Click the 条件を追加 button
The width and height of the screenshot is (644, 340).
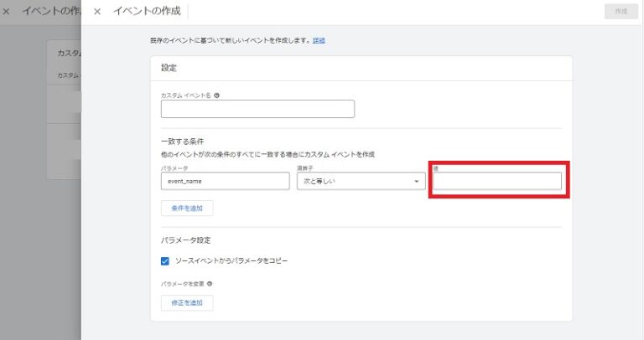(187, 208)
